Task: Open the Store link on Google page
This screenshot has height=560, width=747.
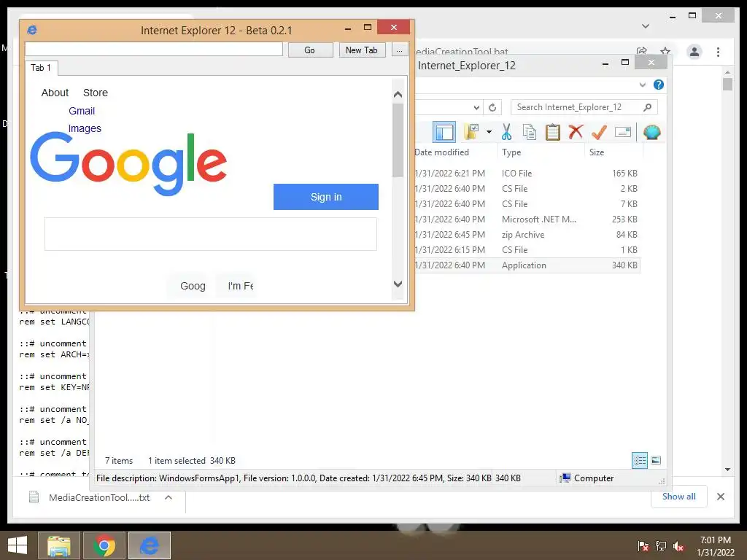Action: point(96,93)
